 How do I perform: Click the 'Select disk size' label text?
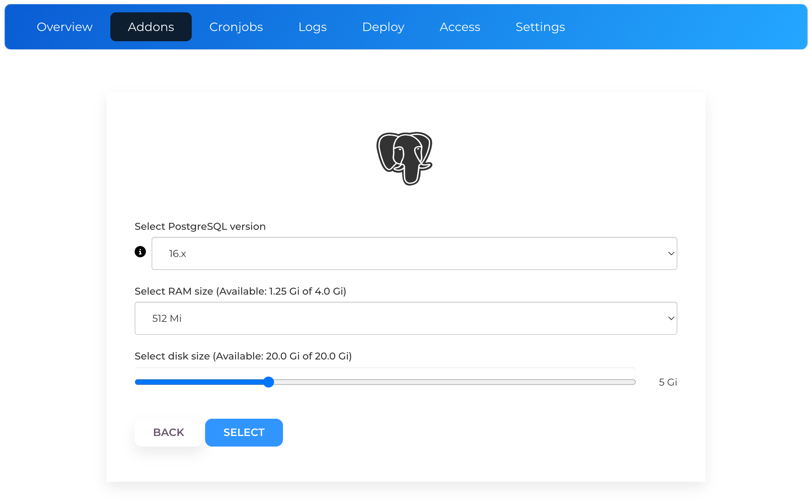click(243, 356)
